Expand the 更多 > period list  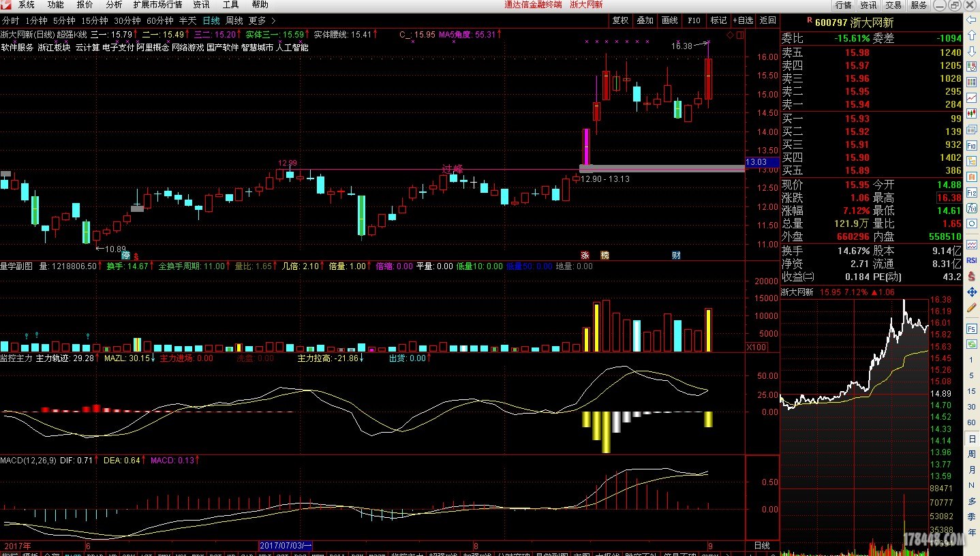pyautogui.click(x=262, y=20)
